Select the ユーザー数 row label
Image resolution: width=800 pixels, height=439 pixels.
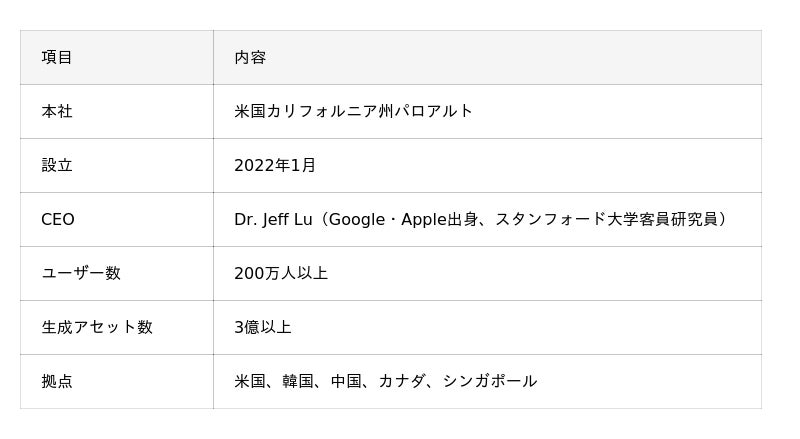tap(81, 274)
